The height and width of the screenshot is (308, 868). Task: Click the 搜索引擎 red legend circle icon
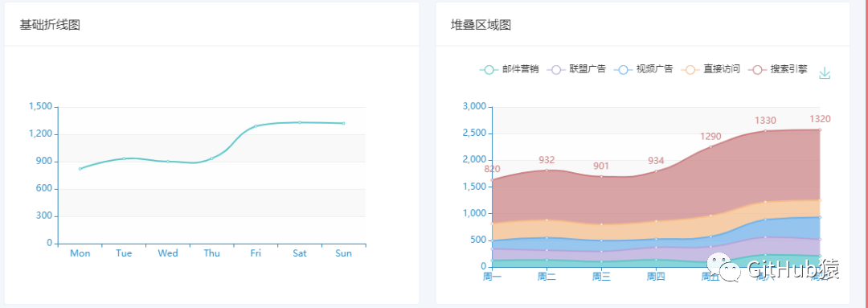757,70
